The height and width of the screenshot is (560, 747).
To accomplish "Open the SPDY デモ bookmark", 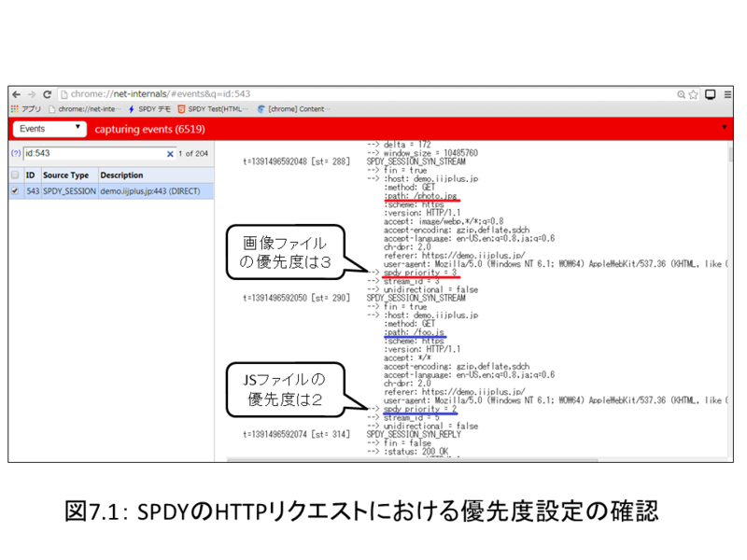I will pyautogui.click(x=149, y=109).
